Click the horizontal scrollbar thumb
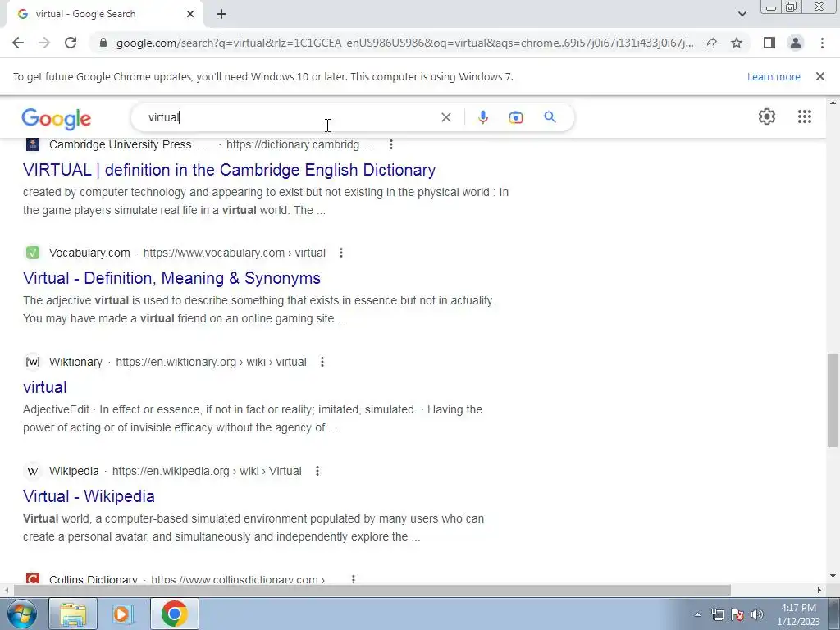The height and width of the screenshot is (630, 840). (x=372, y=591)
